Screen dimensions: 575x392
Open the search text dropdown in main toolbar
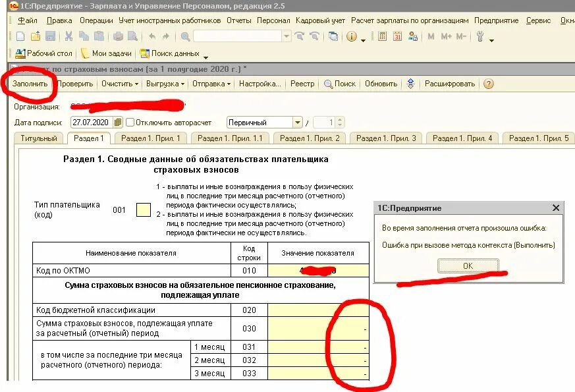coord(287,36)
